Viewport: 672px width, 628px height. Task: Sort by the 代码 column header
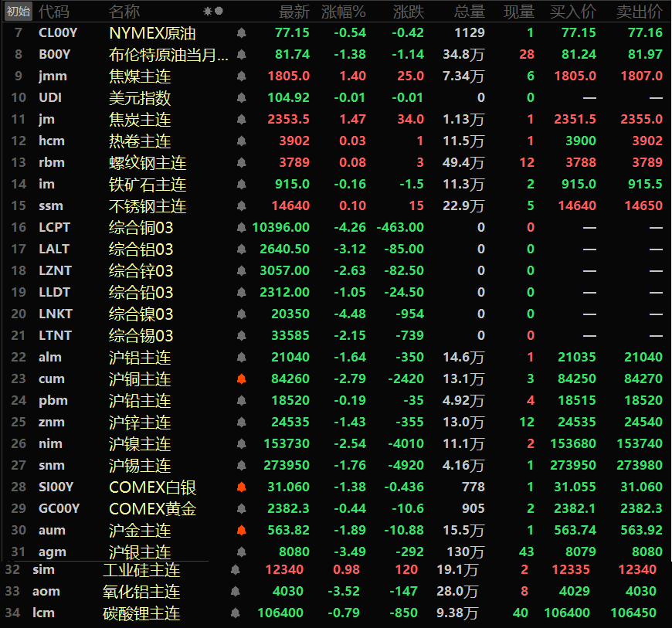pyautogui.click(x=53, y=12)
